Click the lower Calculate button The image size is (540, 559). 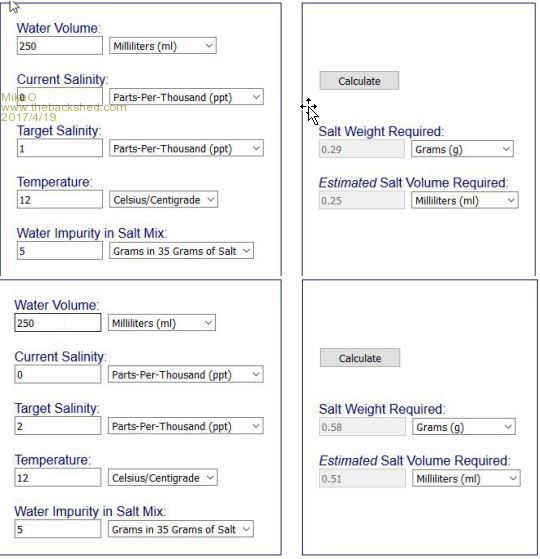360,358
